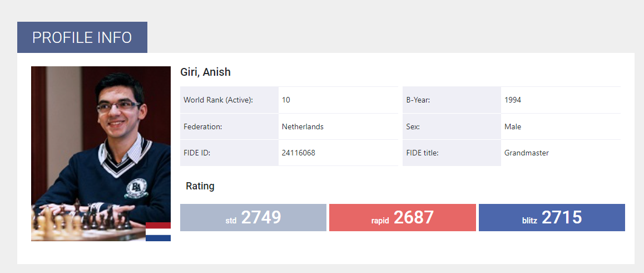Click the Federation field label

click(203, 127)
